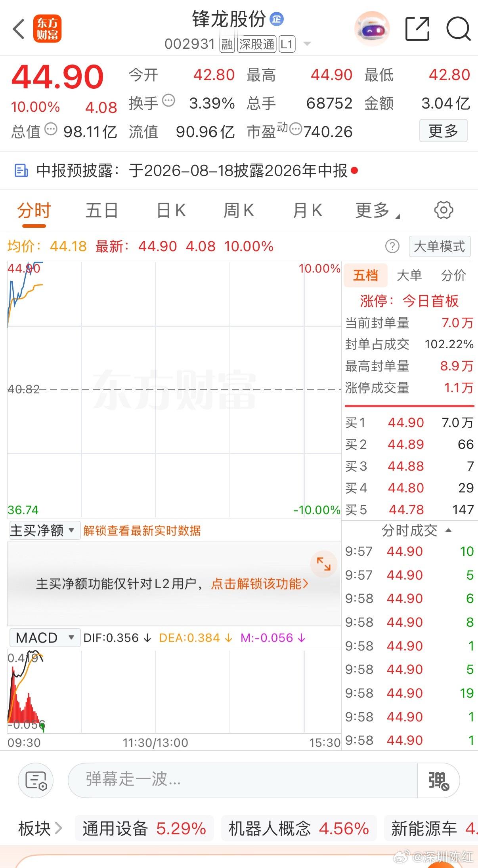
Task: Tap the blue 正 verified badge
Action: click(x=277, y=19)
